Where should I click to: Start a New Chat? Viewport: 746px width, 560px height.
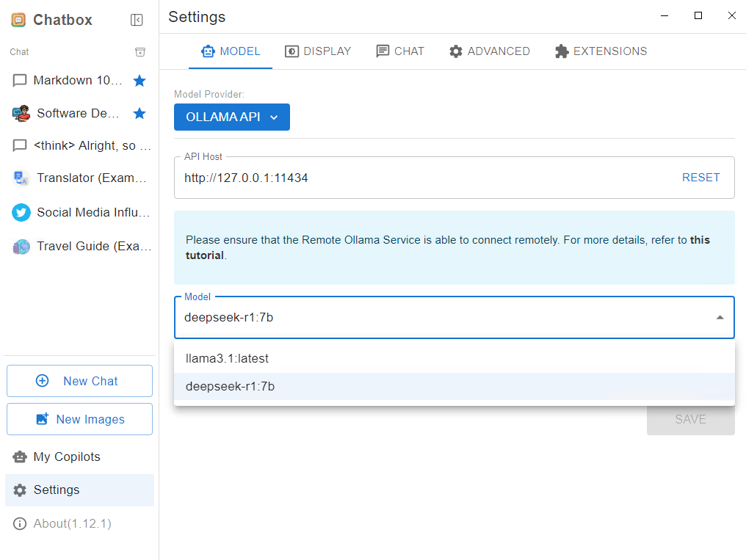tap(79, 381)
